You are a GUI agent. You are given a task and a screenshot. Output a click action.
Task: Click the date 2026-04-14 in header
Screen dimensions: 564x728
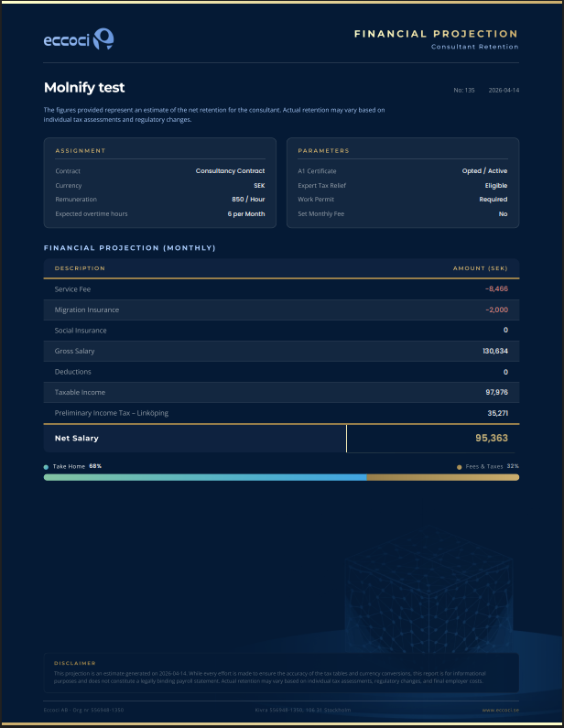(504, 90)
